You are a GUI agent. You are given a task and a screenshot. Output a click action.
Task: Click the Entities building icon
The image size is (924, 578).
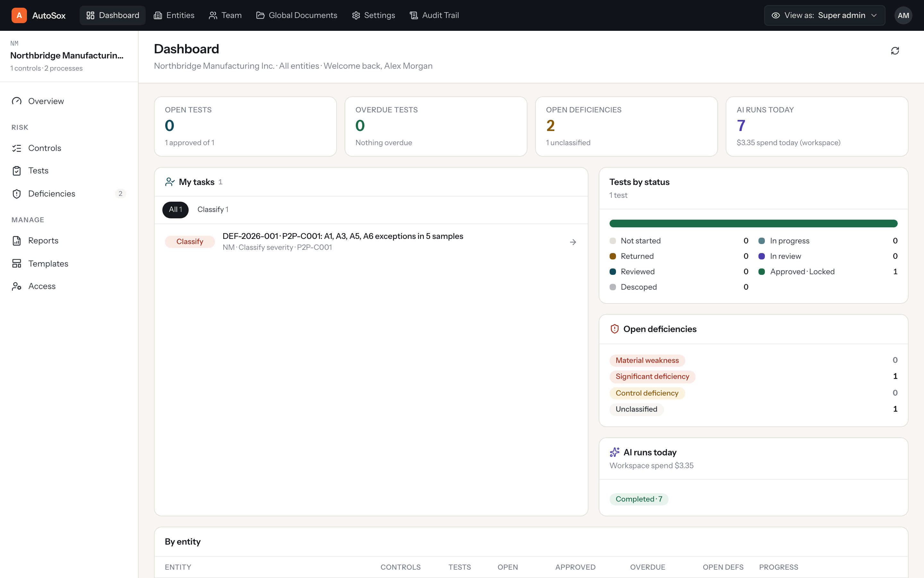click(158, 15)
